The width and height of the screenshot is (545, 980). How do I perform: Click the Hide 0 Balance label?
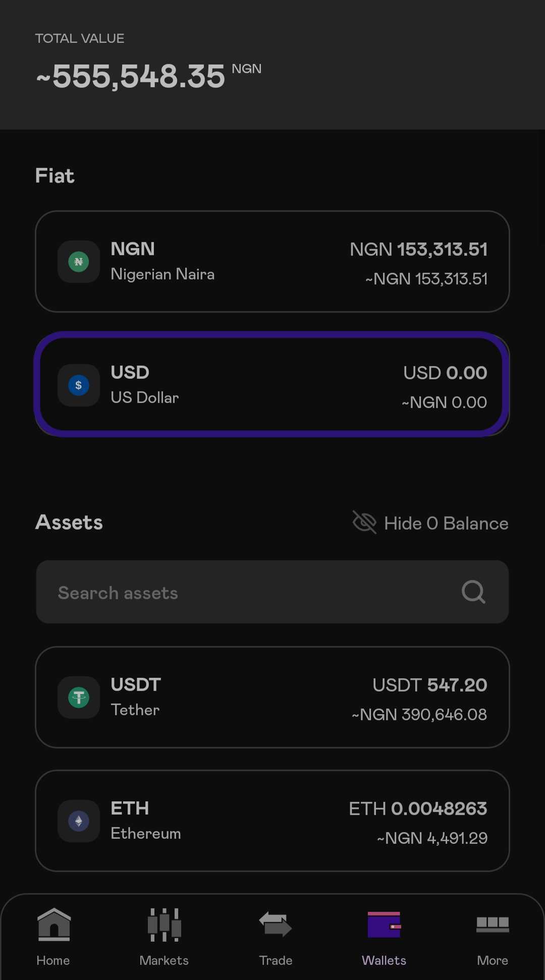tap(446, 523)
